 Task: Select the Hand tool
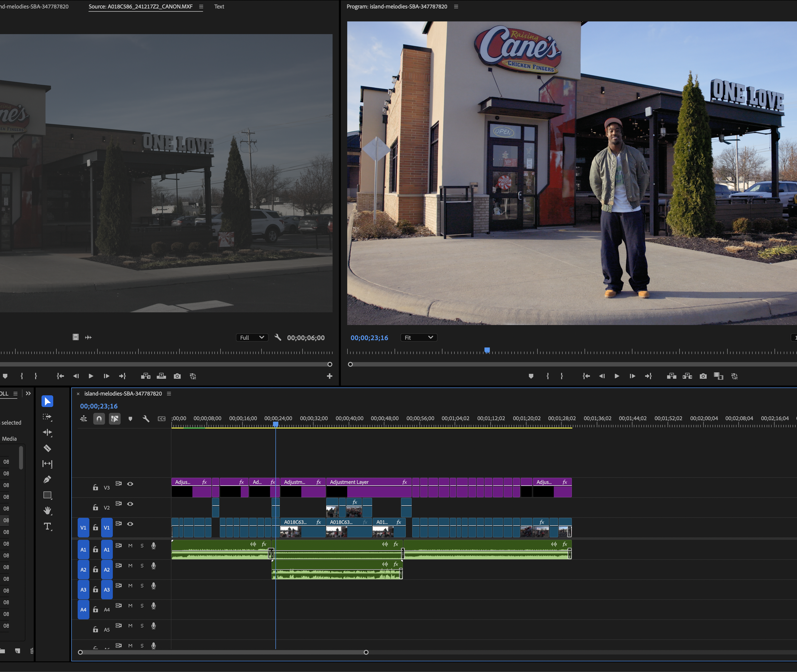[x=47, y=510]
